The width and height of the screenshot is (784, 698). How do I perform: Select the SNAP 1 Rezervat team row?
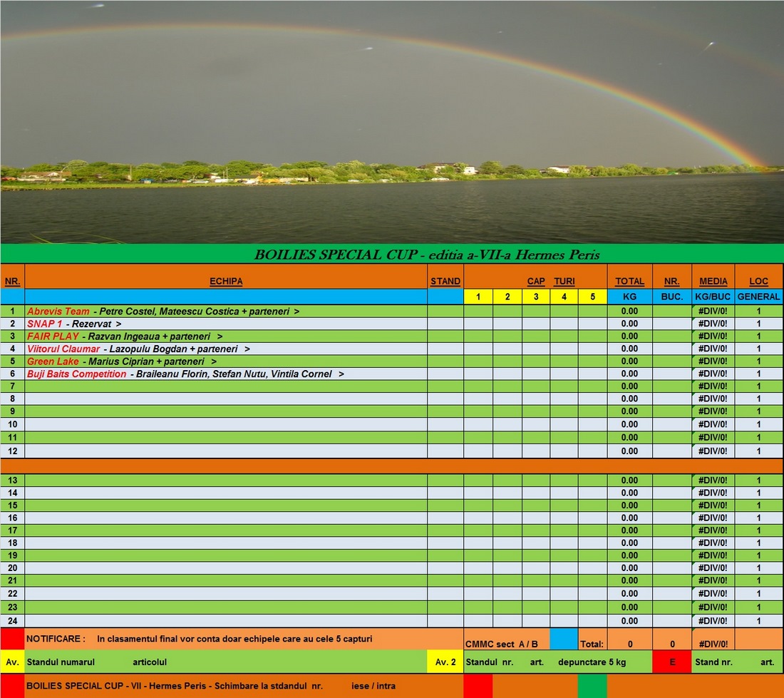(x=75, y=324)
